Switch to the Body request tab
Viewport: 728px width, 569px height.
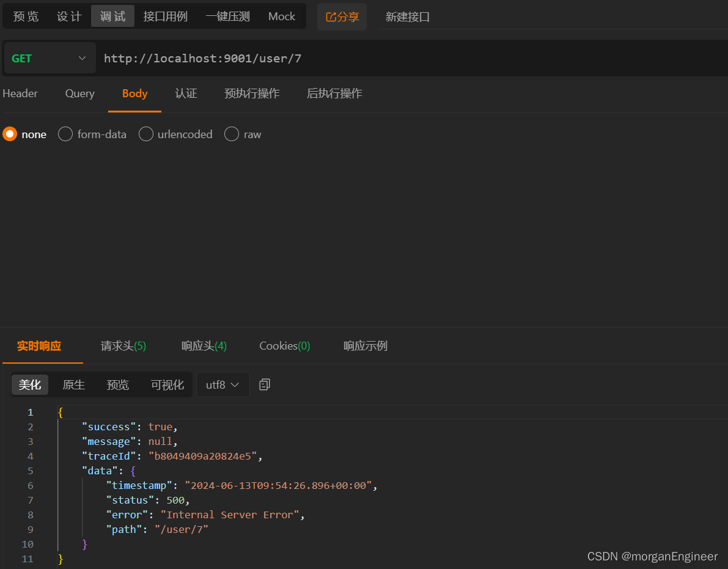click(x=134, y=94)
